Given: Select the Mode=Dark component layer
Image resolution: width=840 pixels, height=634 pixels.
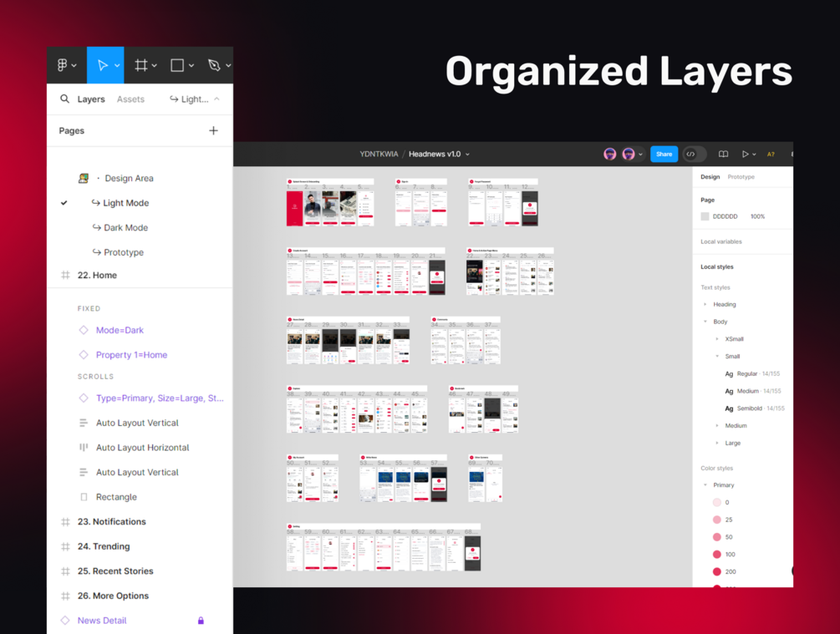Looking at the screenshot, I should coord(120,331).
